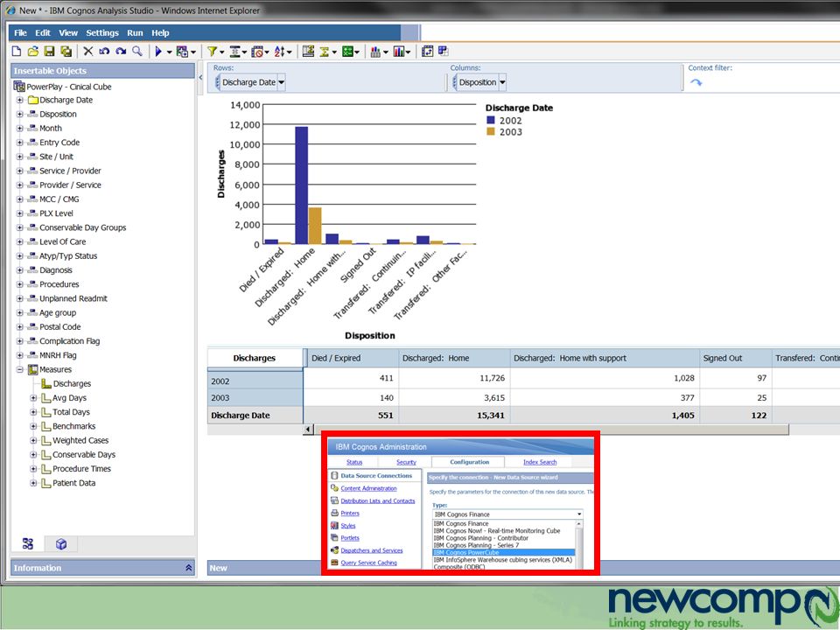
Task: Expand the Information pane chevron
Action: pyautogui.click(x=189, y=568)
